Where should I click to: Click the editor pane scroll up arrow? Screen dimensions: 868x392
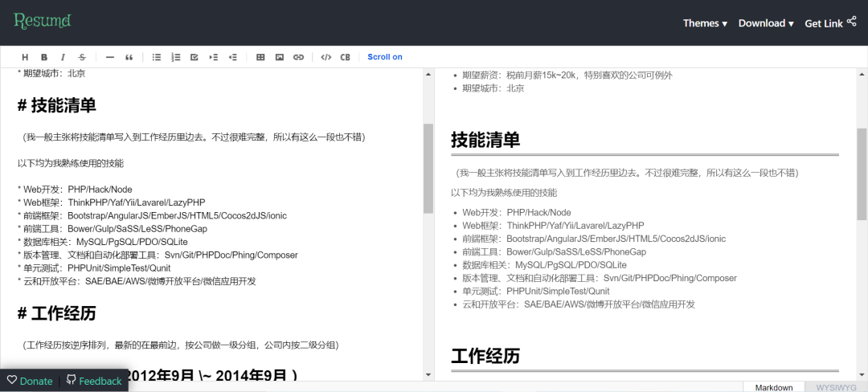click(428, 74)
